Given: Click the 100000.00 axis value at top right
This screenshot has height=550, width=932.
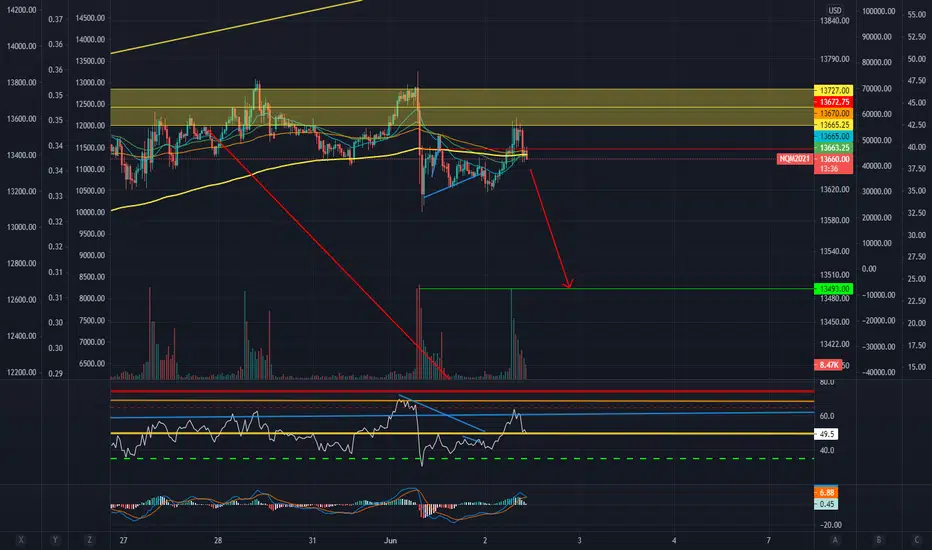Looking at the screenshot, I should [x=877, y=11].
